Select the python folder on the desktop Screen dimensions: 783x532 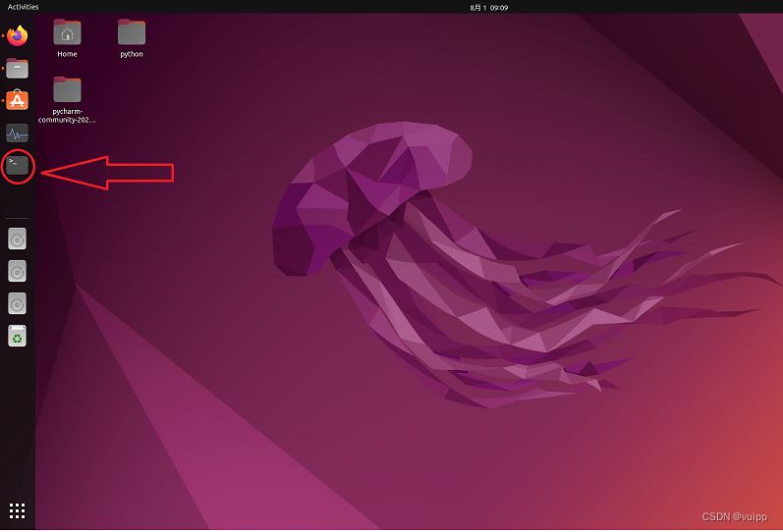click(x=132, y=38)
